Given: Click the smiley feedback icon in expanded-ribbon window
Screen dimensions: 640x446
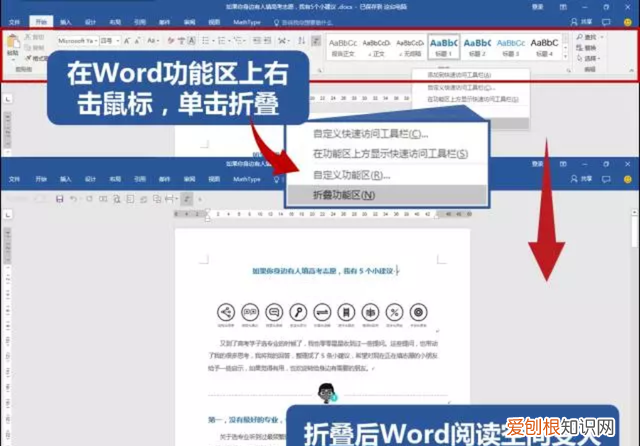Looking at the screenshot, I should [628, 22].
